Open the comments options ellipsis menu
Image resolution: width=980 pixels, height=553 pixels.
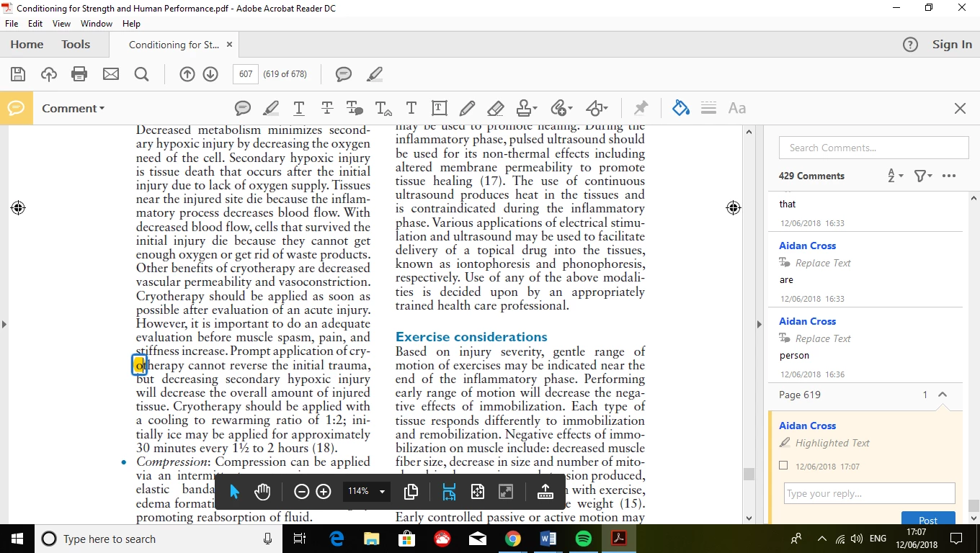(x=949, y=176)
